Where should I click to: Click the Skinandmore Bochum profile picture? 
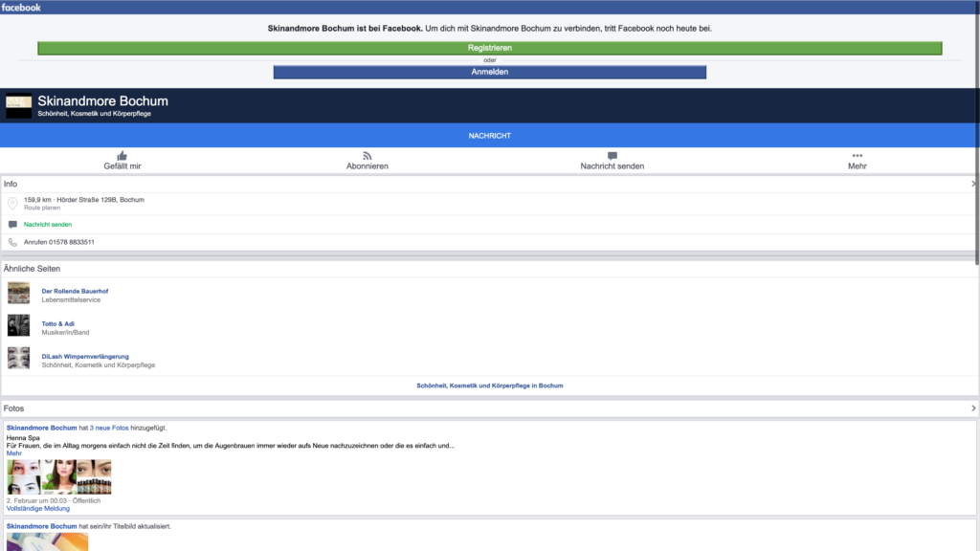pyautogui.click(x=18, y=106)
